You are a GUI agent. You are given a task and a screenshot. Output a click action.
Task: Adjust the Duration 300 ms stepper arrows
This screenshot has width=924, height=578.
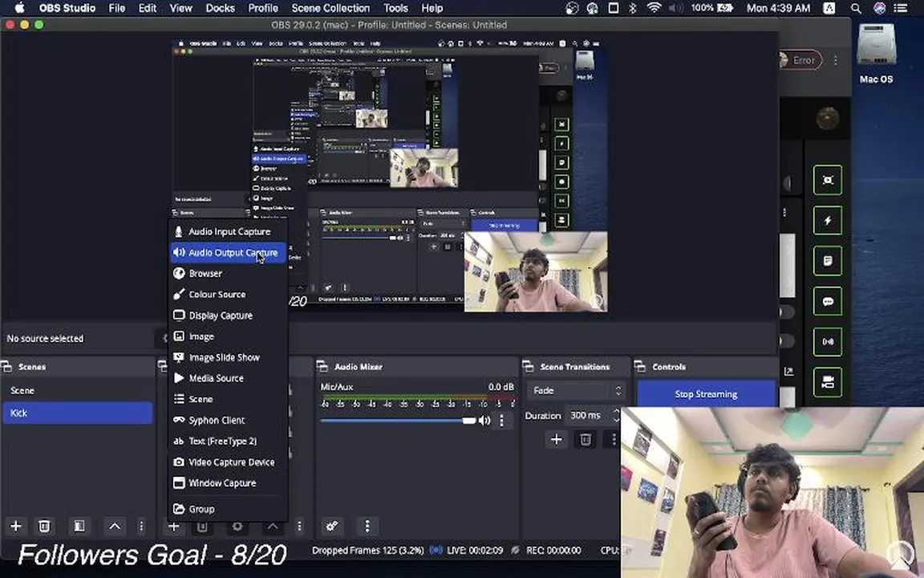[x=616, y=415]
